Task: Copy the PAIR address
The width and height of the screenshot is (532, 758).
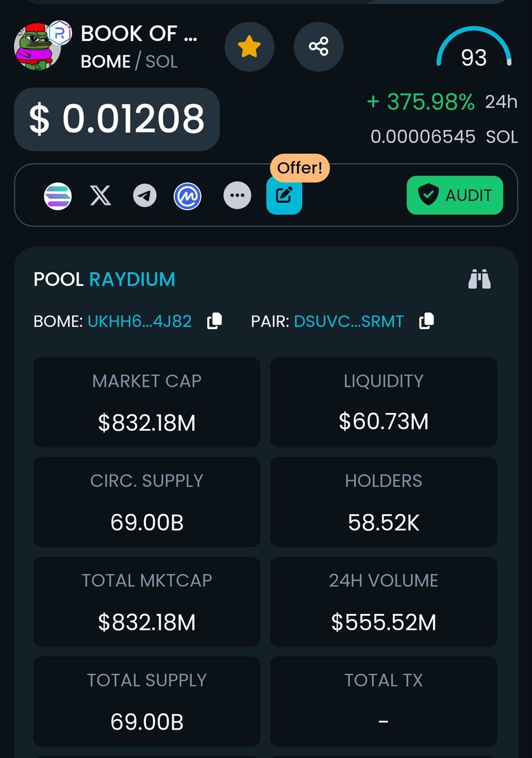Action: (x=426, y=321)
